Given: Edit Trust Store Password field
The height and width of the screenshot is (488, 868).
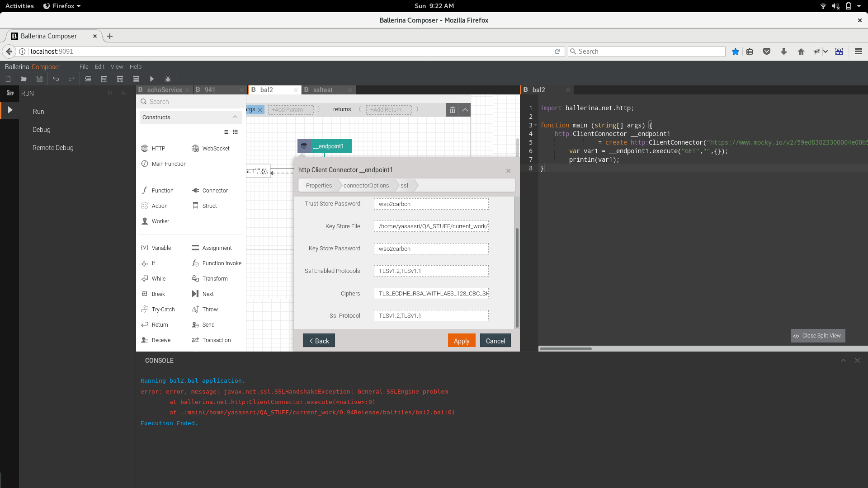Looking at the screenshot, I should [431, 204].
